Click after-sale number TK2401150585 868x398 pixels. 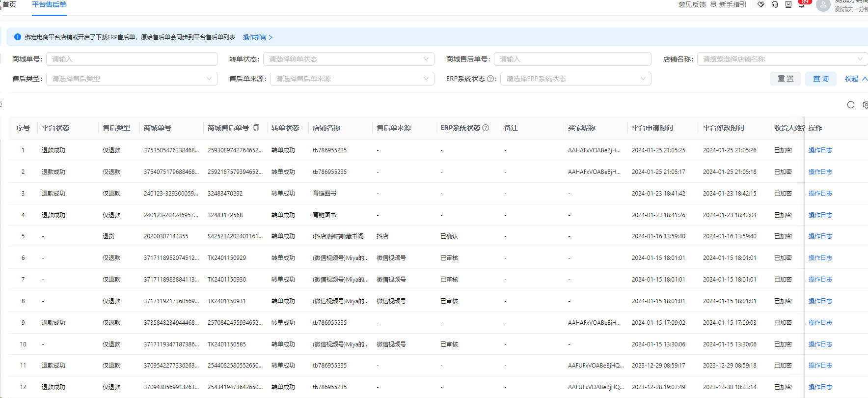pos(227,344)
